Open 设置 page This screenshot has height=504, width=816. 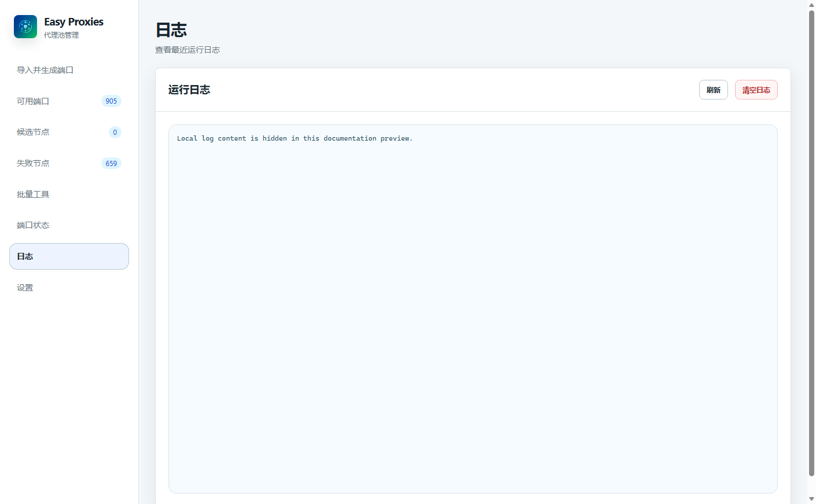click(x=69, y=288)
